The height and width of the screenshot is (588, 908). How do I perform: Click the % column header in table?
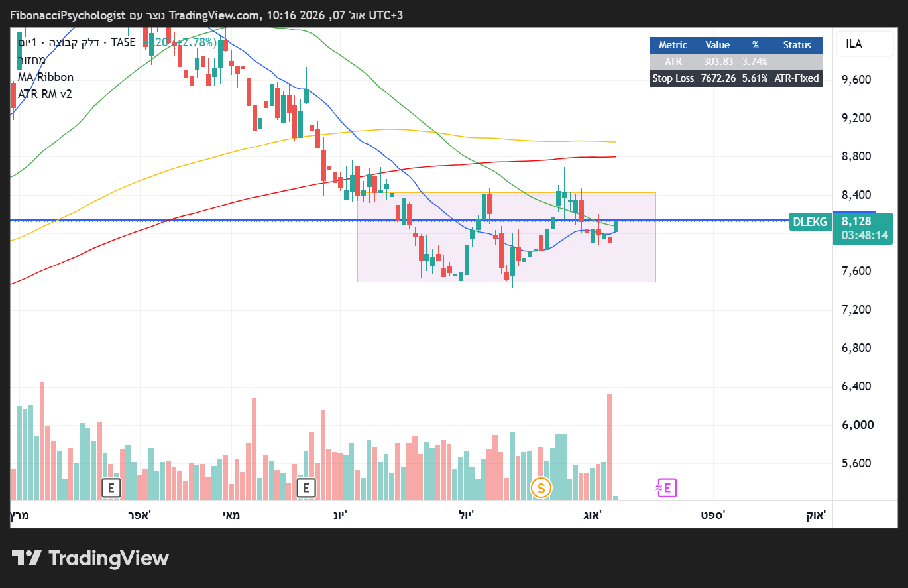pos(755,45)
